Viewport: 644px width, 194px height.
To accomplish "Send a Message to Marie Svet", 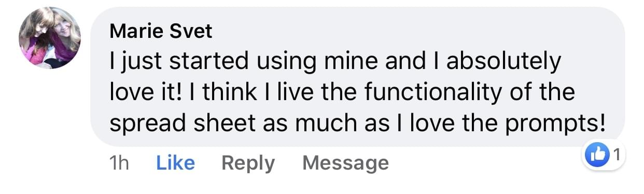I will tap(345, 163).
